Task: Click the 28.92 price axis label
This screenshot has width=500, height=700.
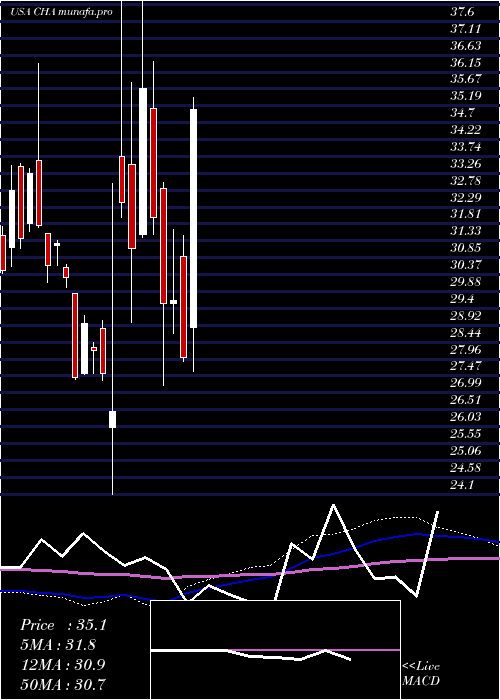Action: (x=466, y=316)
